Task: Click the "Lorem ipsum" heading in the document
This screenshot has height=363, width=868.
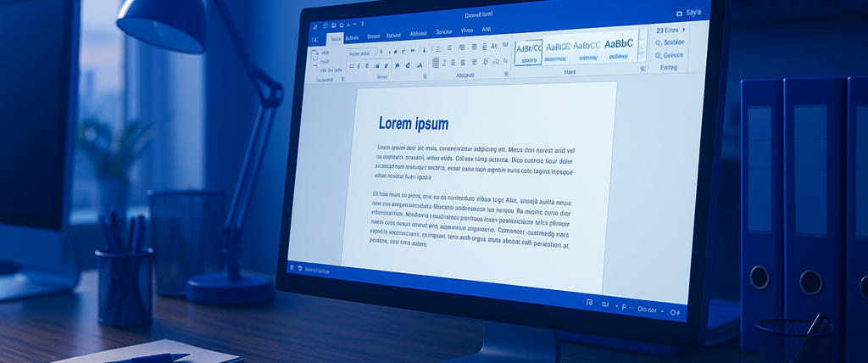Action: pos(413,124)
